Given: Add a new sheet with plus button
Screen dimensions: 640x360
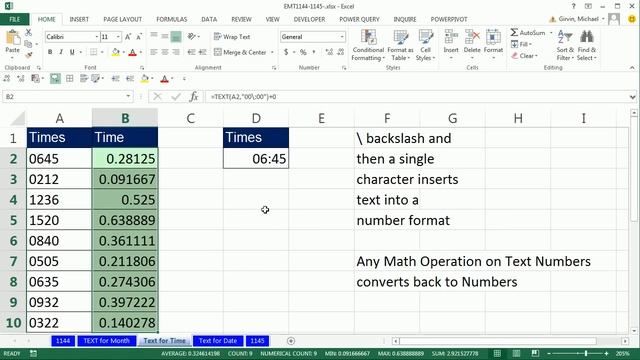Looking at the screenshot, I should [291, 341].
